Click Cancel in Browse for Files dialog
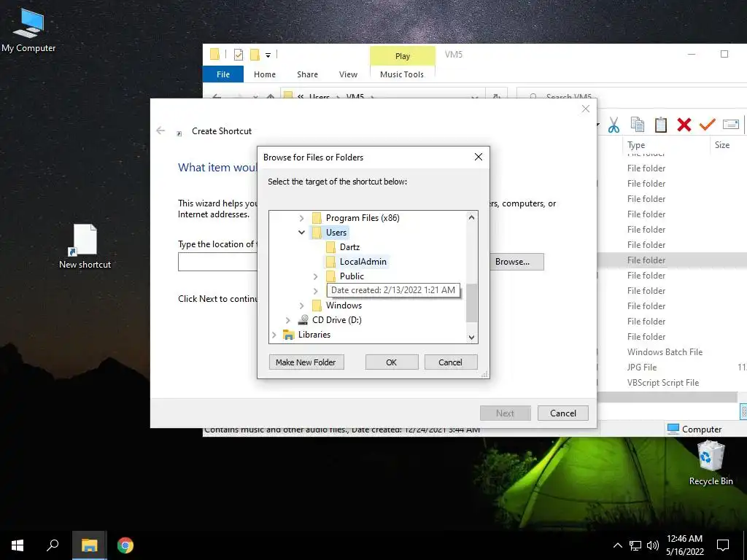This screenshot has width=747, height=560. (450, 362)
